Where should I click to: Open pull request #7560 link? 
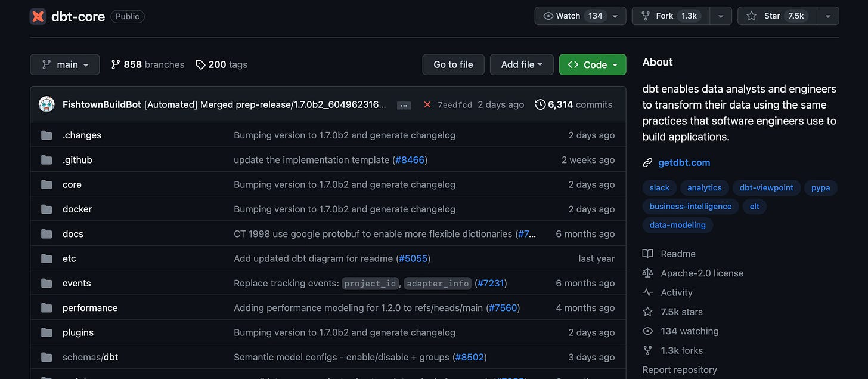pyautogui.click(x=503, y=308)
